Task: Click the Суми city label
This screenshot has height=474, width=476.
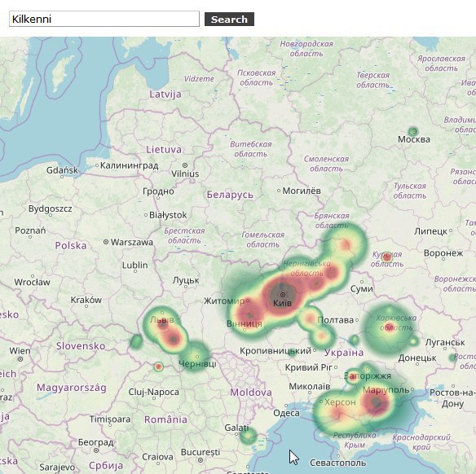Action: (362, 289)
